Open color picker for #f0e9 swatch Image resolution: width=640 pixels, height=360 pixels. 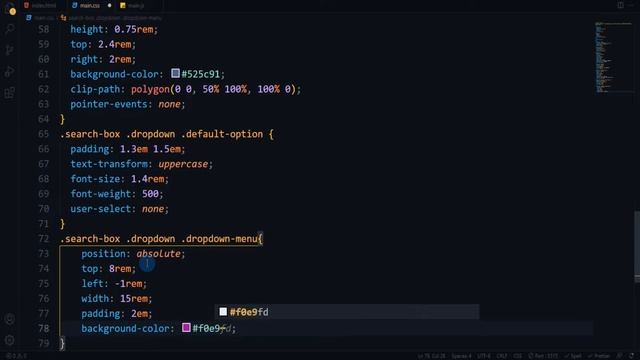[186, 327]
